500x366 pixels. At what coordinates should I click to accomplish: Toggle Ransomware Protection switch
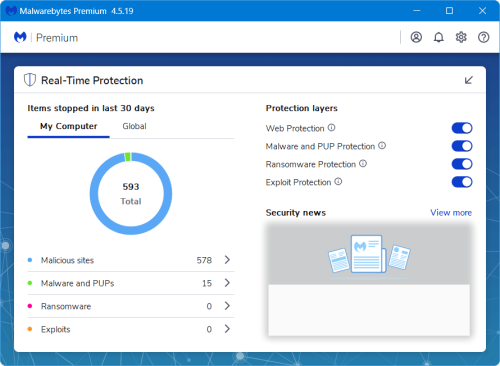tap(462, 164)
